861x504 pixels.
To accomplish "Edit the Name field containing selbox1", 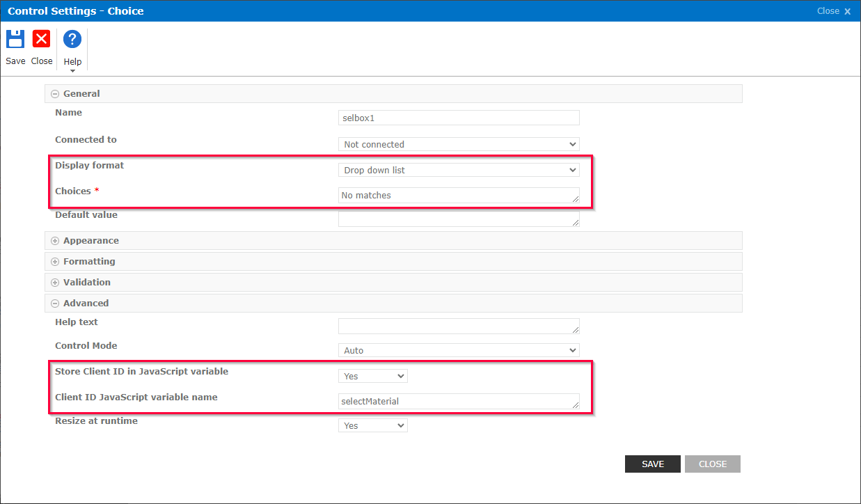I will click(458, 117).
